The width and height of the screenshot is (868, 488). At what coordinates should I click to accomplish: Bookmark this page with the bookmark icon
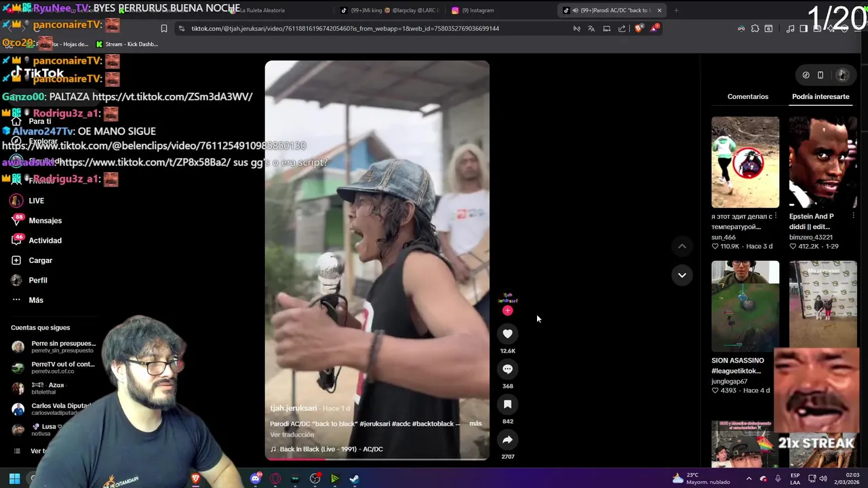164,28
